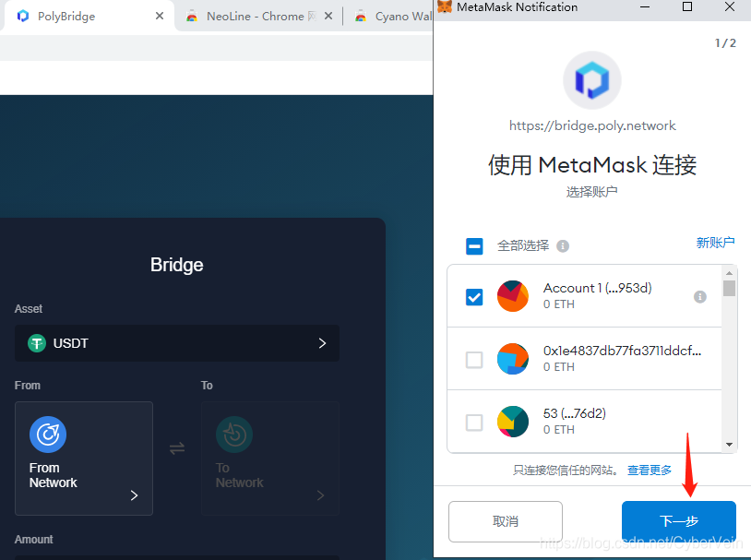Click the MetaMask fox icon in title bar
This screenshot has height=560, width=751.
tap(445, 6)
